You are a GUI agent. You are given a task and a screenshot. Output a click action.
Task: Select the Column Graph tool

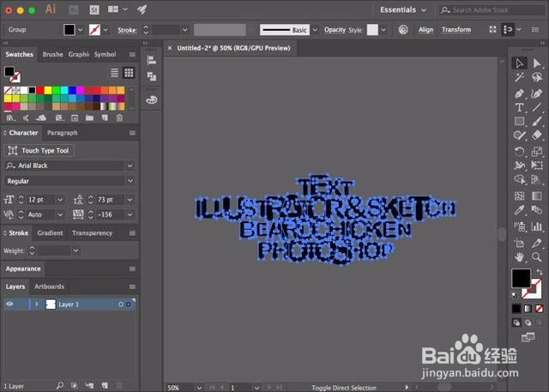coord(537,226)
